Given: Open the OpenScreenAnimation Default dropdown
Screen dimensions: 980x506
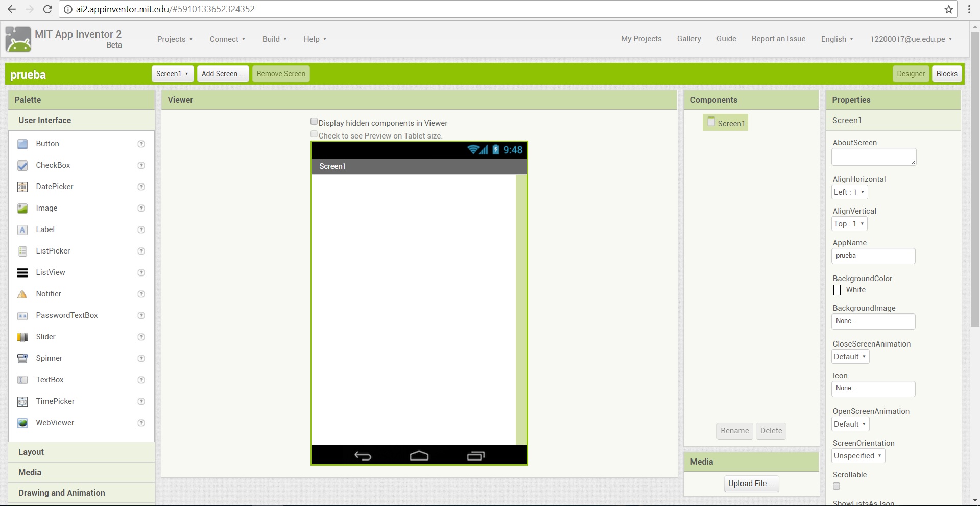Looking at the screenshot, I should pyautogui.click(x=850, y=424).
